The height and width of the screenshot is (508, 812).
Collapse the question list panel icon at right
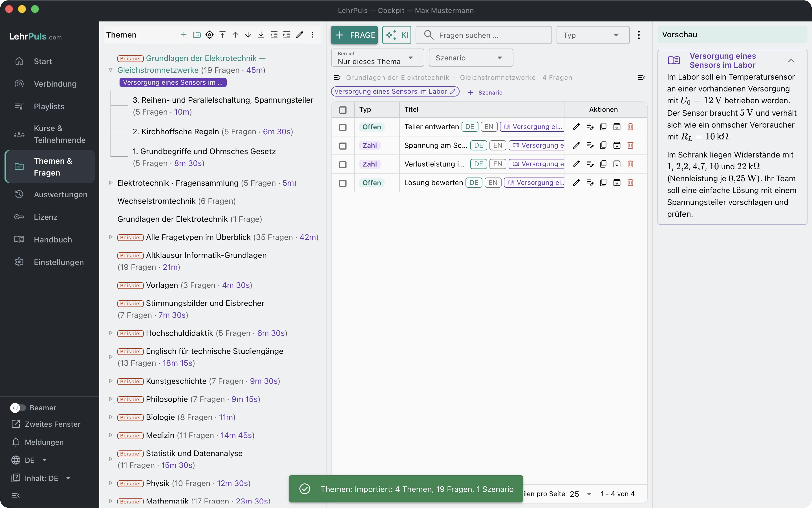coord(641,78)
